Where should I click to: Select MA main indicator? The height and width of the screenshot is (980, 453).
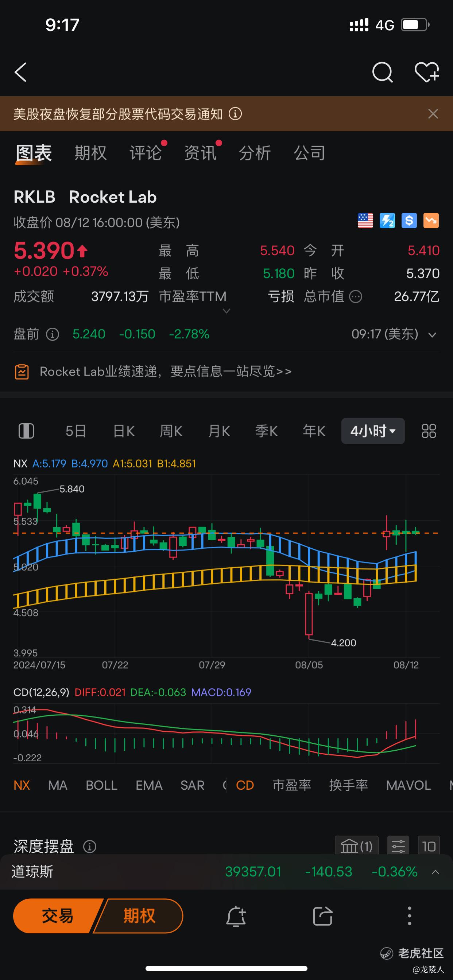click(58, 785)
